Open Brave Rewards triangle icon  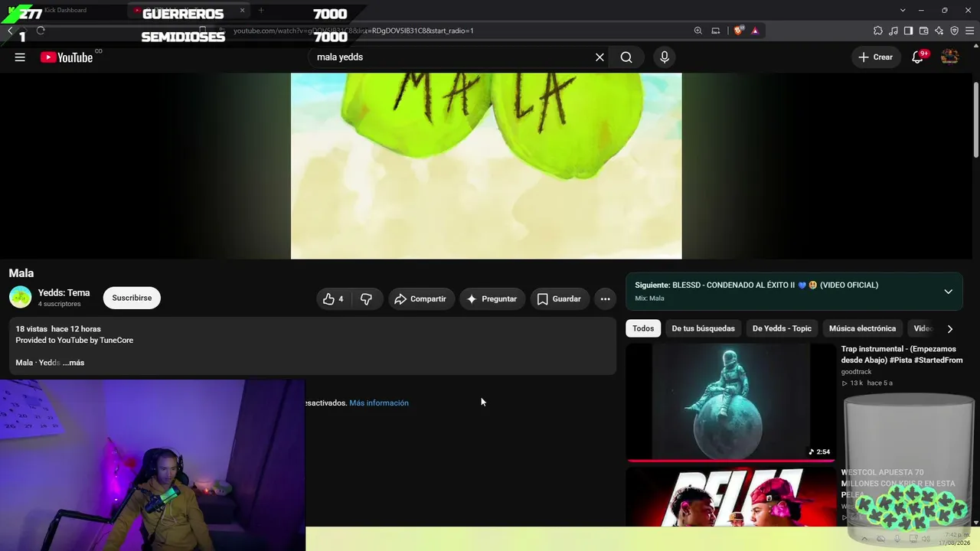tap(755, 31)
